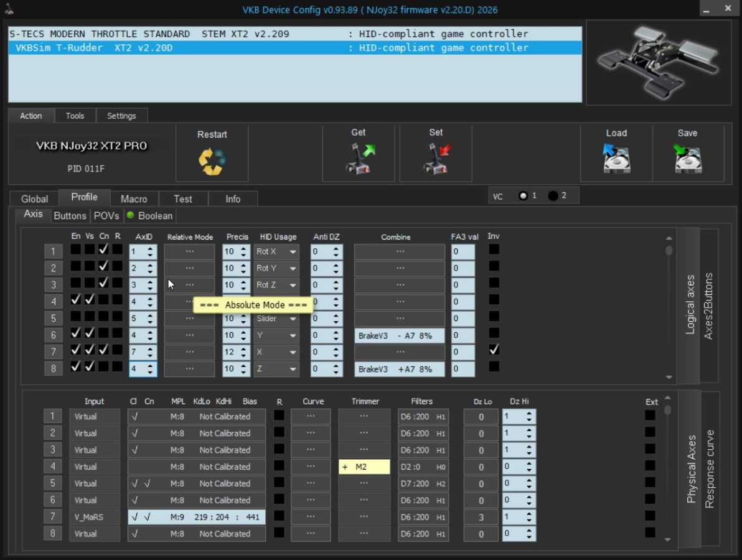Click physical axis row number 7
The width and height of the screenshot is (742, 560).
[52, 517]
